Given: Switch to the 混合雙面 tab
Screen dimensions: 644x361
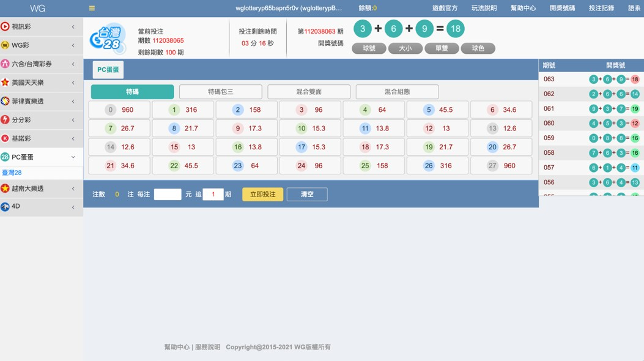Looking at the screenshot, I should pos(309,92).
